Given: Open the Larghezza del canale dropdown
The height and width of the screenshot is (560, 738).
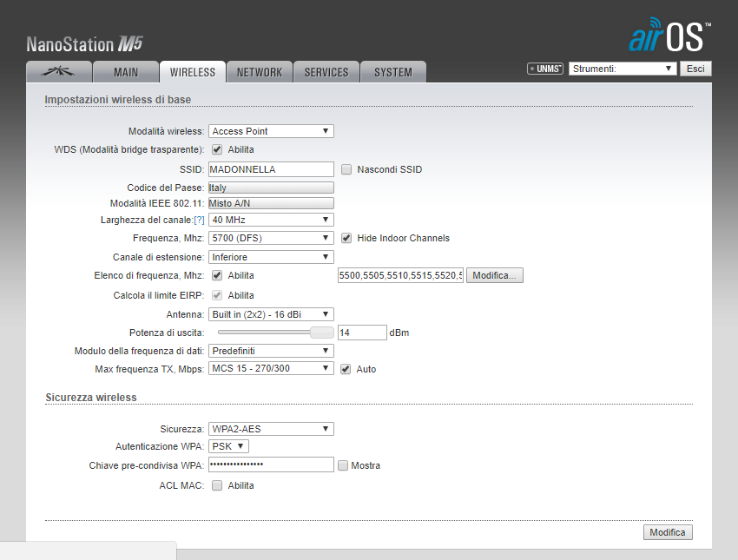Looking at the screenshot, I should [x=271, y=220].
